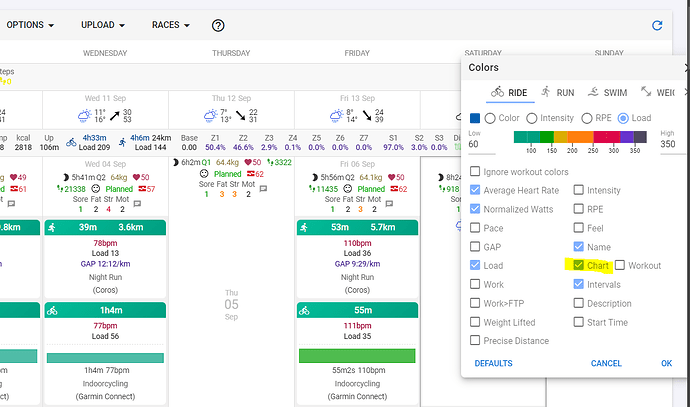
Task: Switch to the SWIM tab
Action: click(608, 92)
